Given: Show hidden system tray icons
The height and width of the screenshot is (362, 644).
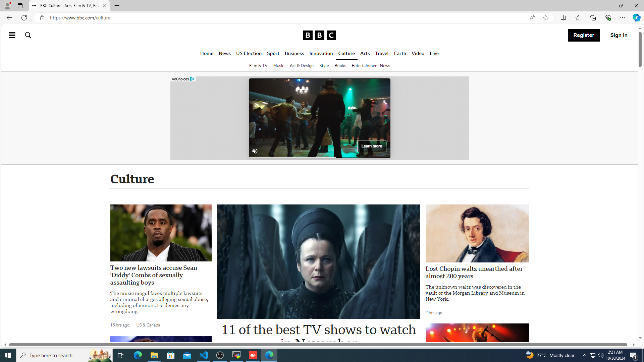Looking at the screenshot, I should [x=584, y=355].
